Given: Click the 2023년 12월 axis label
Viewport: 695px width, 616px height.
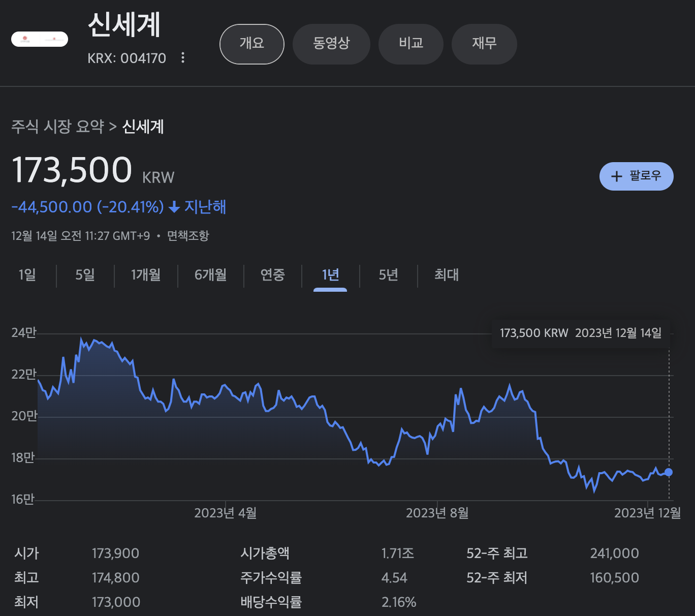Looking at the screenshot, I should (x=647, y=513).
